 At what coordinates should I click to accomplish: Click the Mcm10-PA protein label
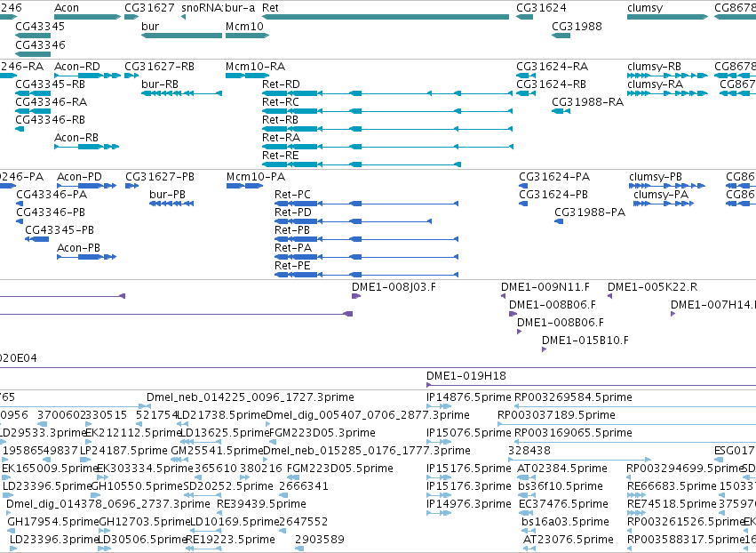(256, 177)
